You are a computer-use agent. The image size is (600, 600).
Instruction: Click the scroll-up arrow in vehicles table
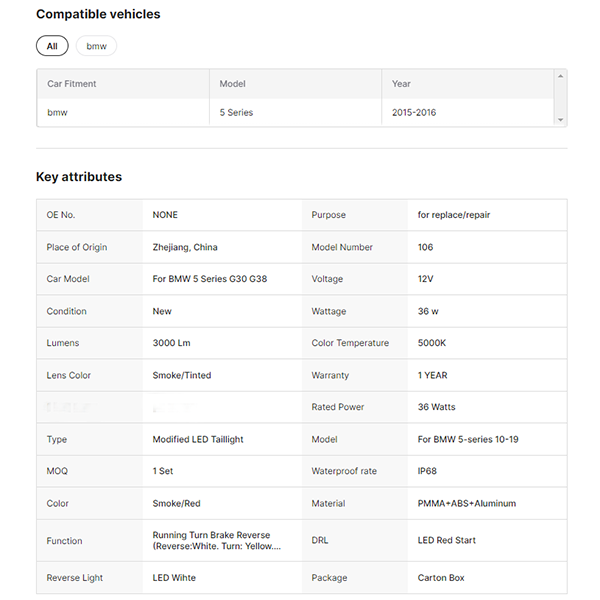coord(561,75)
